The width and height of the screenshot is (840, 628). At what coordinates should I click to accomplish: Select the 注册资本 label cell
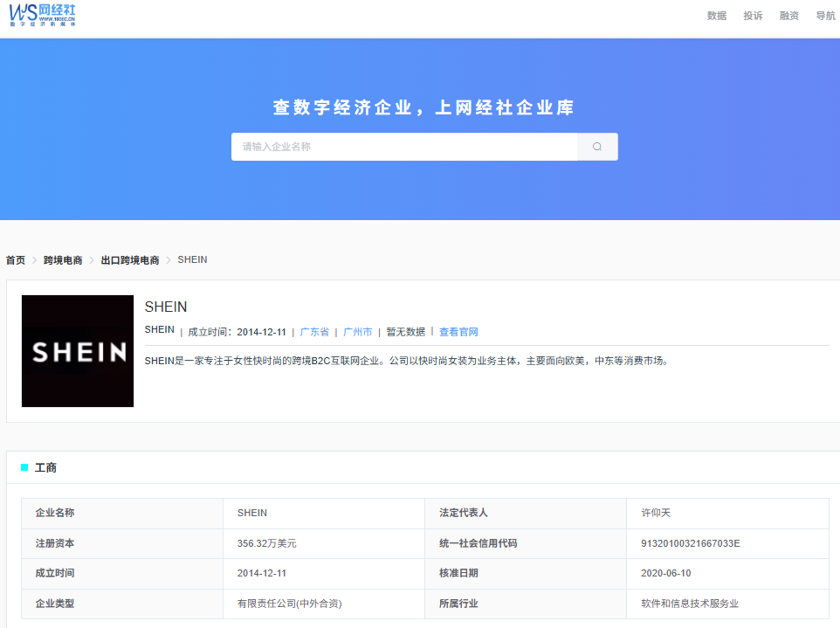(122, 544)
